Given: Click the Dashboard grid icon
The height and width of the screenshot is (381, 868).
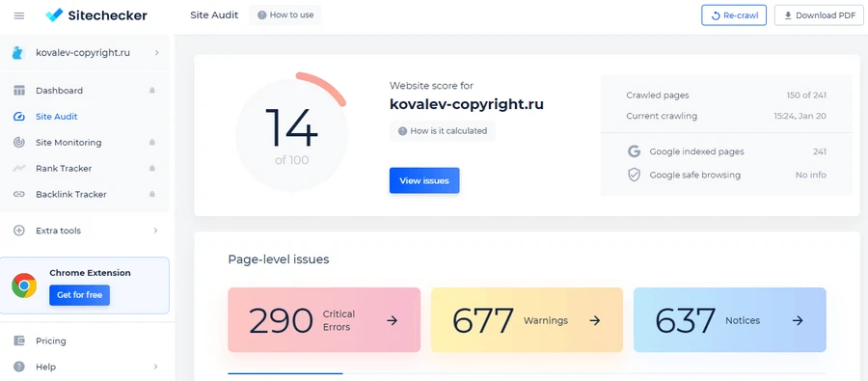Looking at the screenshot, I should (19, 91).
